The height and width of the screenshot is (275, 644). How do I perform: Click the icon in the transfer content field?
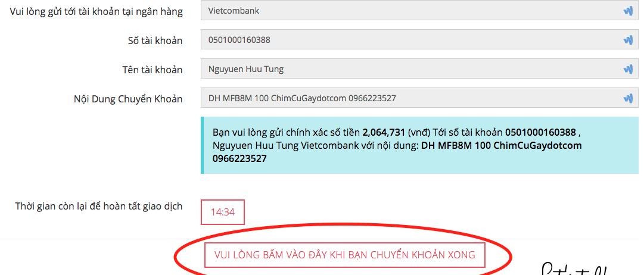[x=627, y=98]
